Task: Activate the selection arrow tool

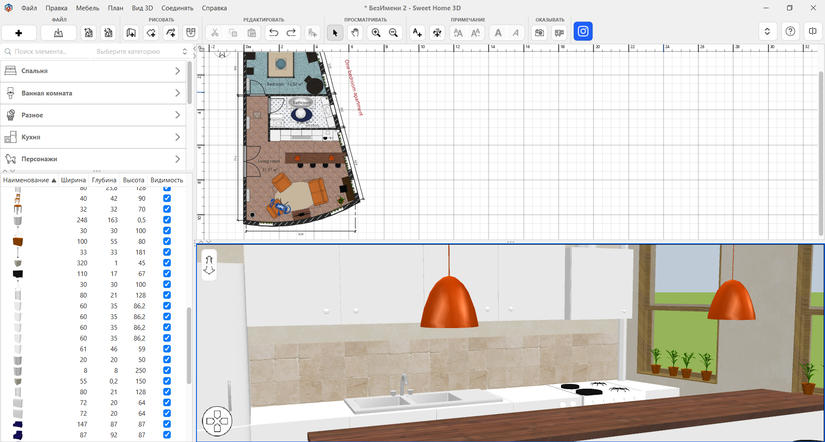Action: [x=335, y=33]
